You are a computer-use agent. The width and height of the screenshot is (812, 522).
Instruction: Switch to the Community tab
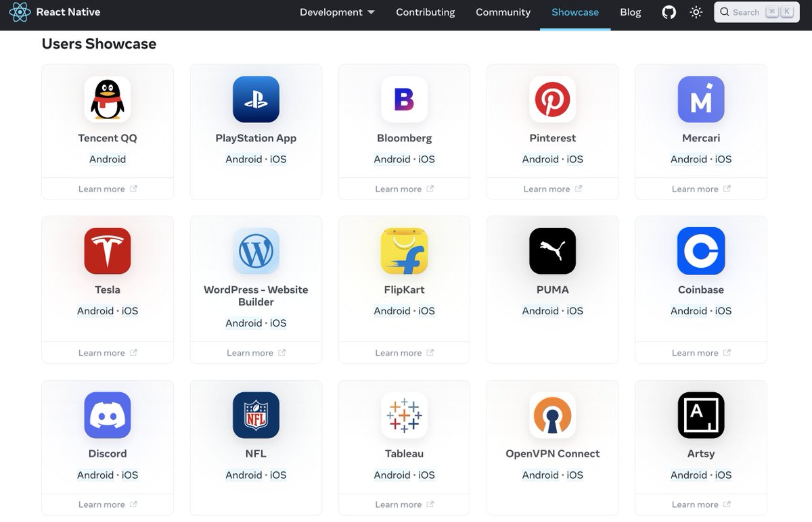click(503, 11)
